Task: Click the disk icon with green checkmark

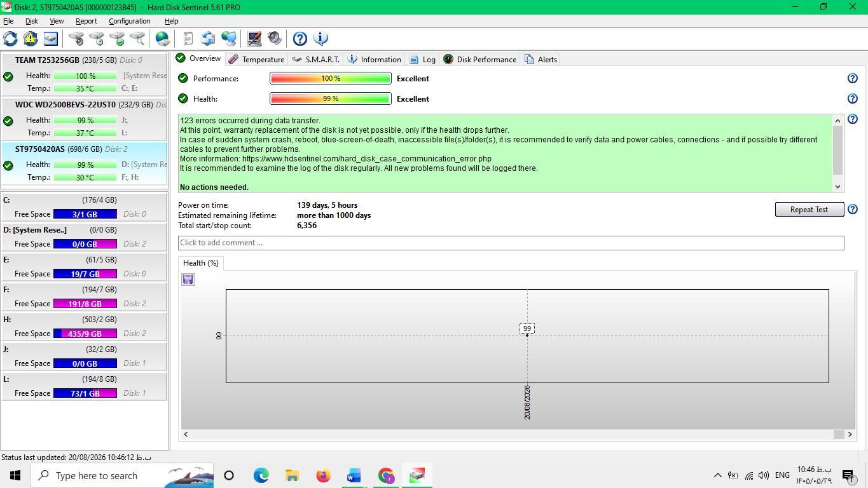Action: point(117,39)
